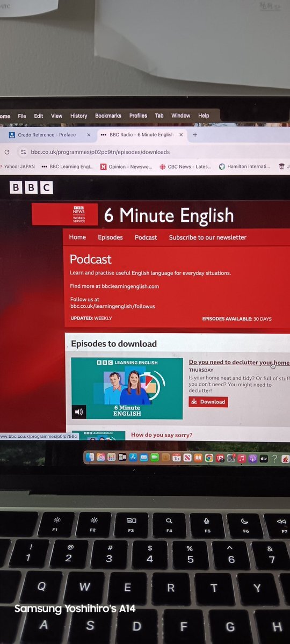
Task: Switch to the Episodes tab
Action: click(x=110, y=237)
